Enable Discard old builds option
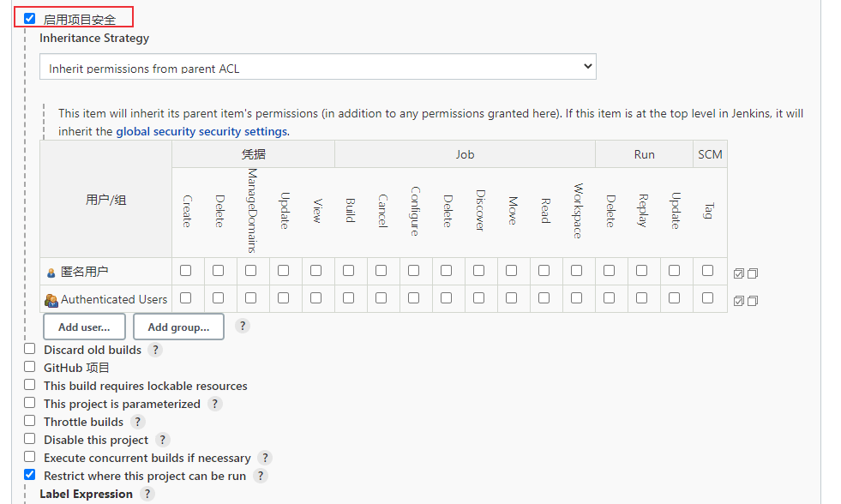 click(30, 349)
